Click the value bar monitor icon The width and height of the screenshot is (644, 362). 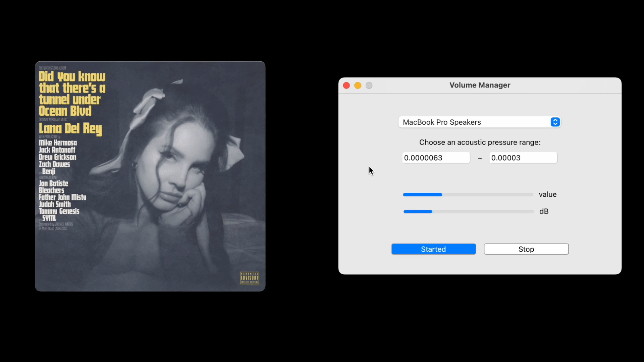(468, 194)
